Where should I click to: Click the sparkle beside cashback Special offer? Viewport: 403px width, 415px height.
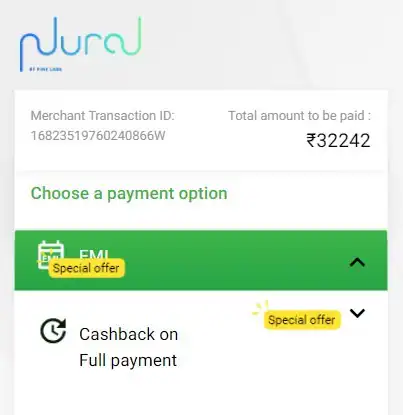(x=260, y=308)
